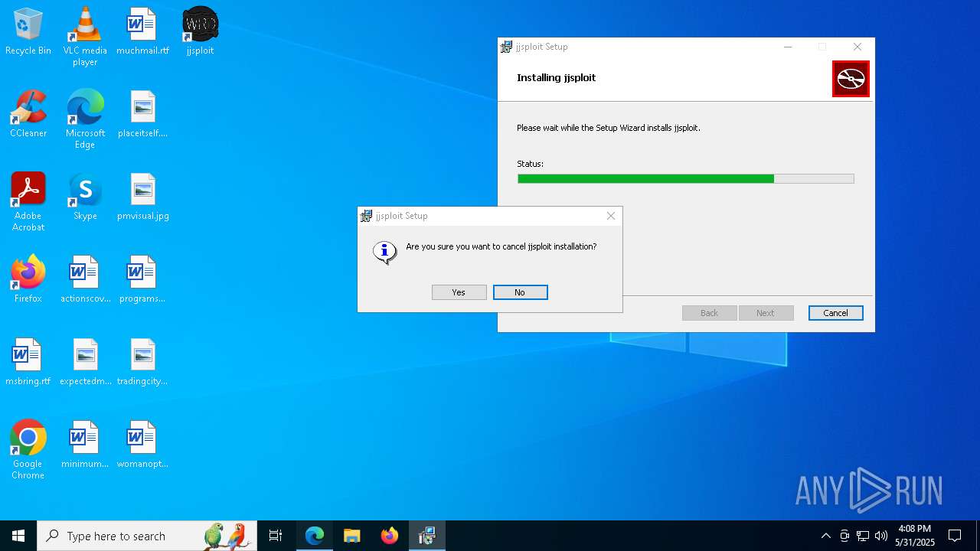Click the installation status progress bar

(x=685, y=178)
